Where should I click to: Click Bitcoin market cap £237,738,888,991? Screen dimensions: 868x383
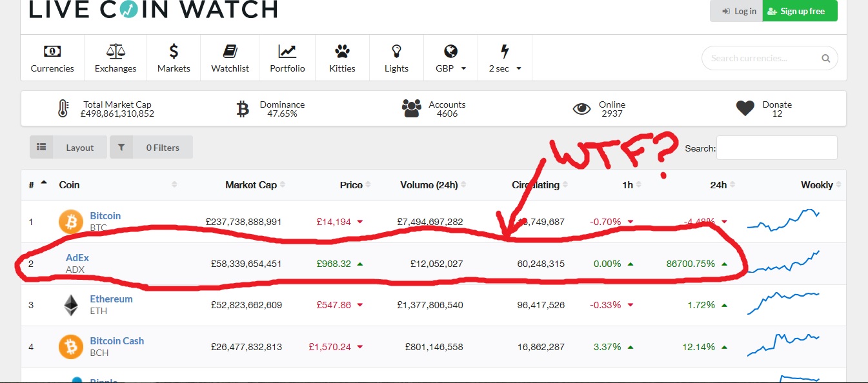[244, 222]
